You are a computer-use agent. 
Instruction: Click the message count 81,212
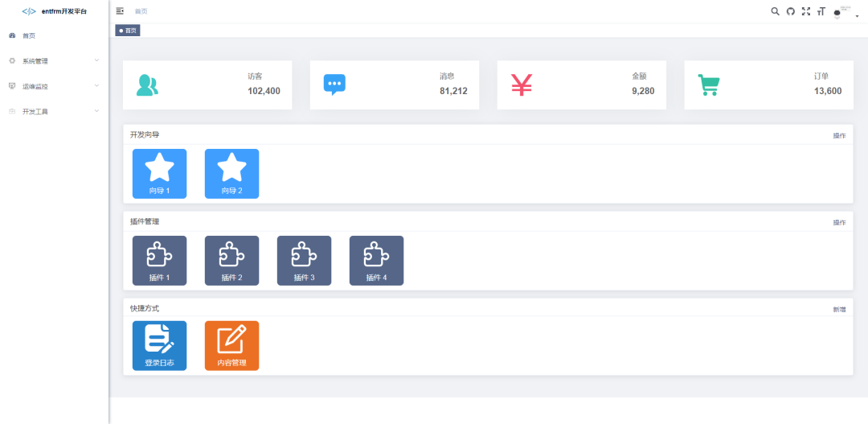(x=454, y=92)
